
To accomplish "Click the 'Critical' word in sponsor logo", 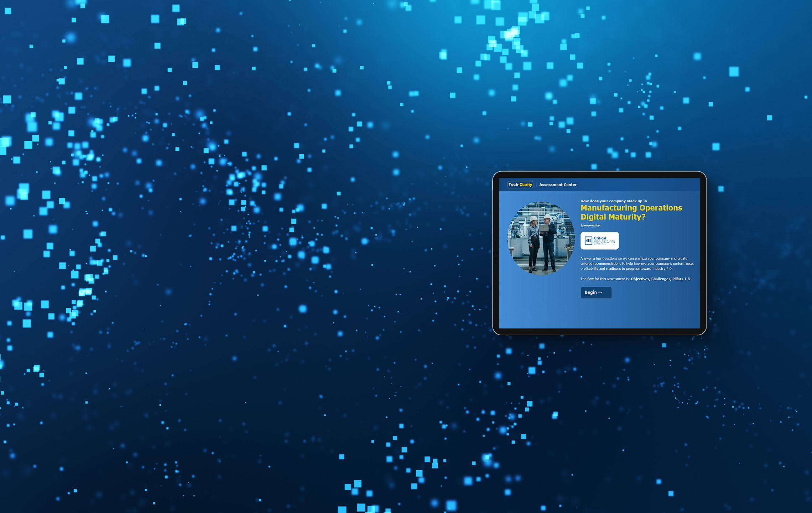I will click(600, 238).
